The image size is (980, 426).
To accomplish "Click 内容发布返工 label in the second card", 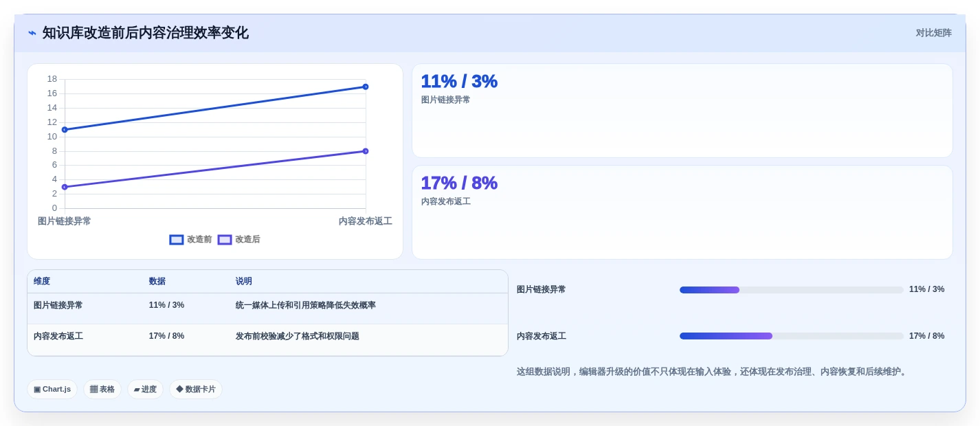I will pyautogui.click(x=446, y=201).
